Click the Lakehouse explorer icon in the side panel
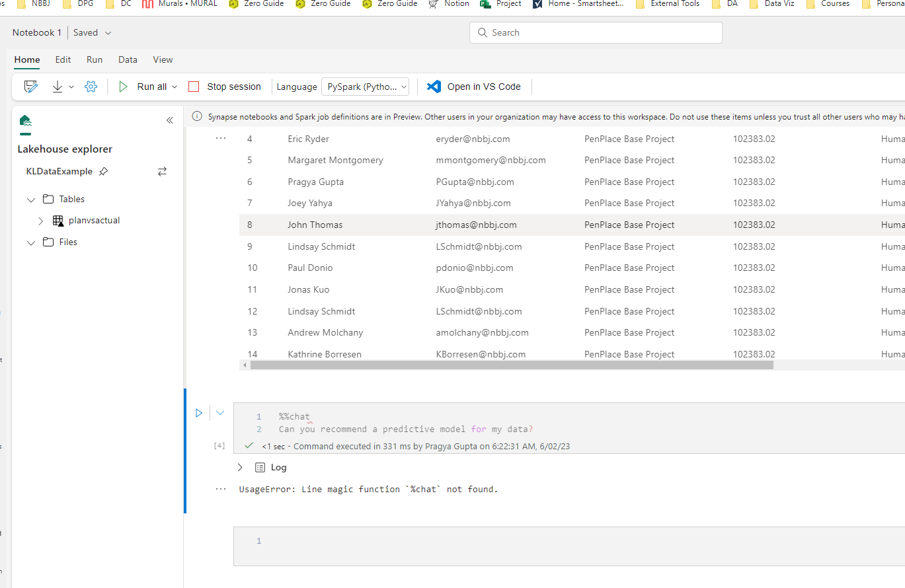905x588 pixels. click(25, 120)
